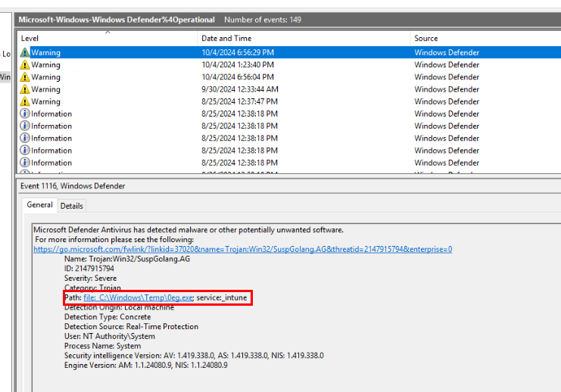Click warning icon of 10/4/2024 1:23:40 PM event
The image size is (561, 392).
tap(25, 65)
